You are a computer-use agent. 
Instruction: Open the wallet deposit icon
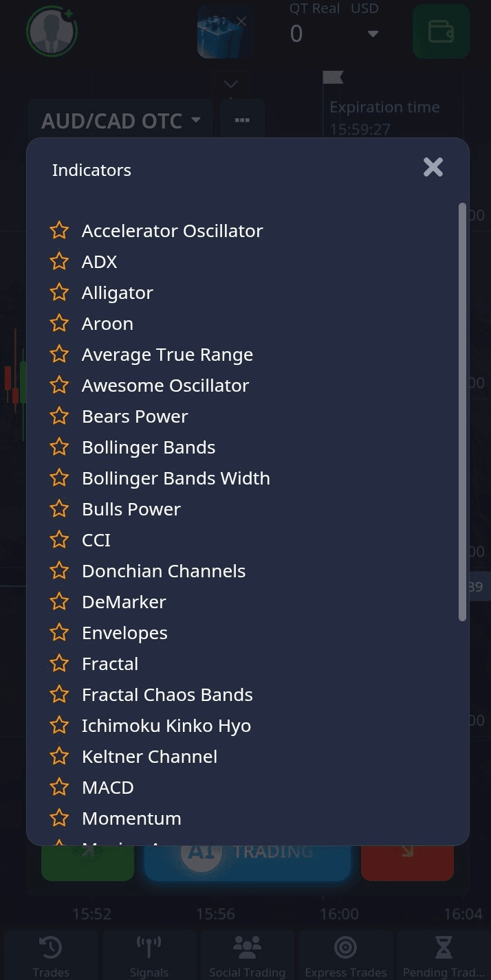(x=441, y=32)
